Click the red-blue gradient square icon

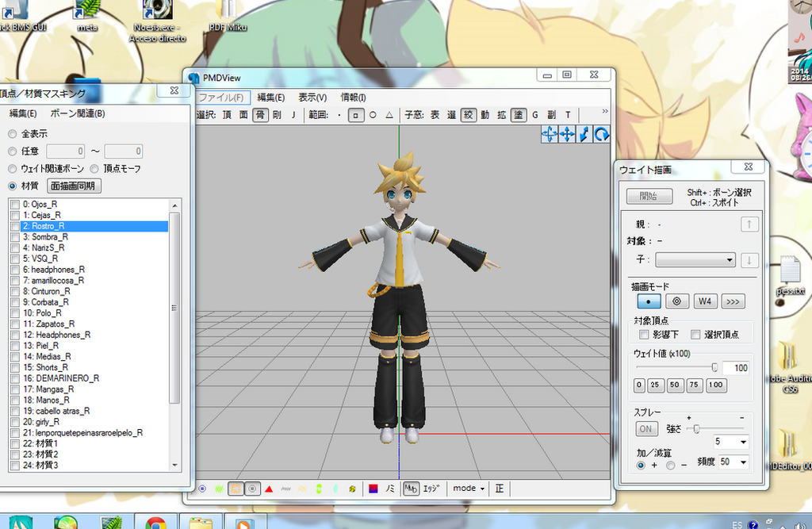(373, 489)
